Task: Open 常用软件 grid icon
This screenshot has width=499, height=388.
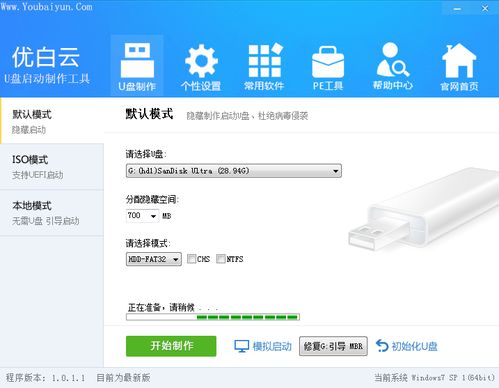Action: click(265, 60)
